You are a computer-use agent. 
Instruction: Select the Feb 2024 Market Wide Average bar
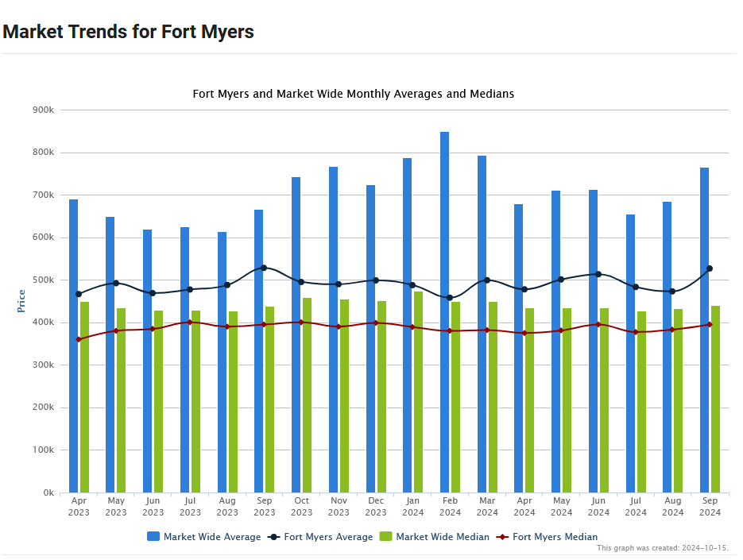(x=444, y=318)
